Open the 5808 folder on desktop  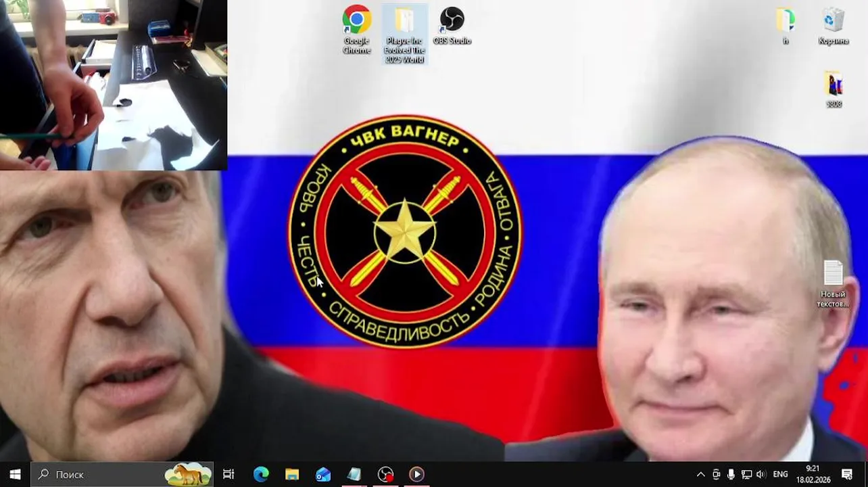click(834, 90)
